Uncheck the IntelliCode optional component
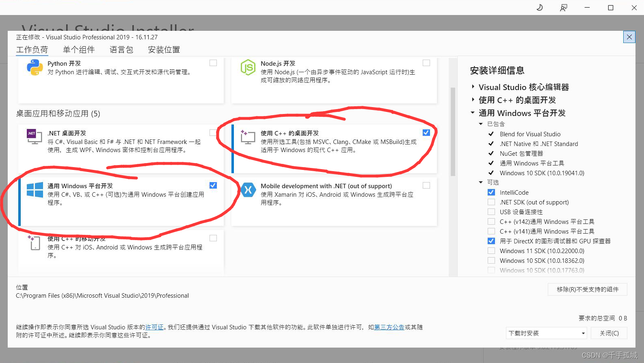644x363 pixels. pos(491,192)
